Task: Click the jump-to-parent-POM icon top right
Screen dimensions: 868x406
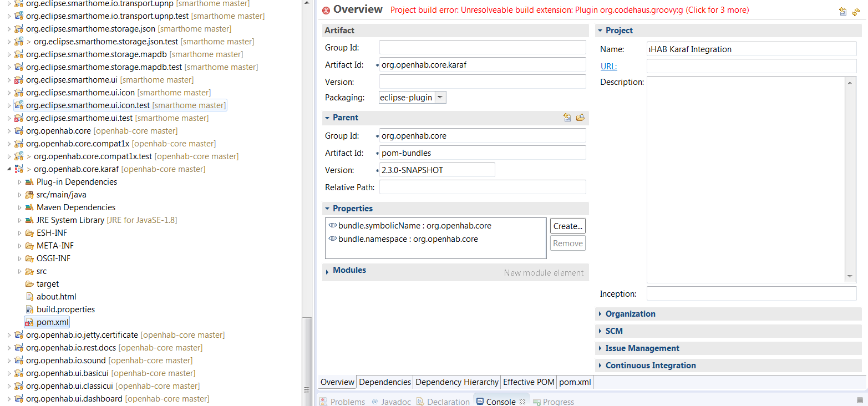Action: pos(842,11)
